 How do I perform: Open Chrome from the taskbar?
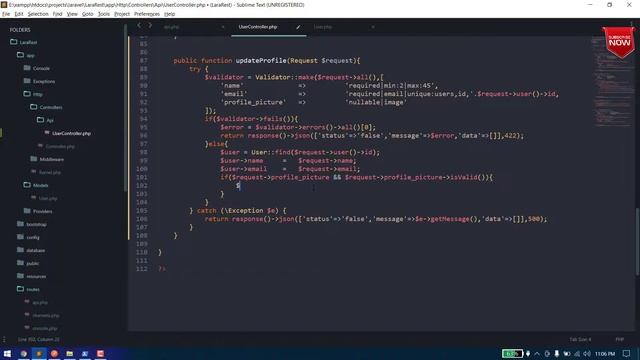(x=24, y=354)
